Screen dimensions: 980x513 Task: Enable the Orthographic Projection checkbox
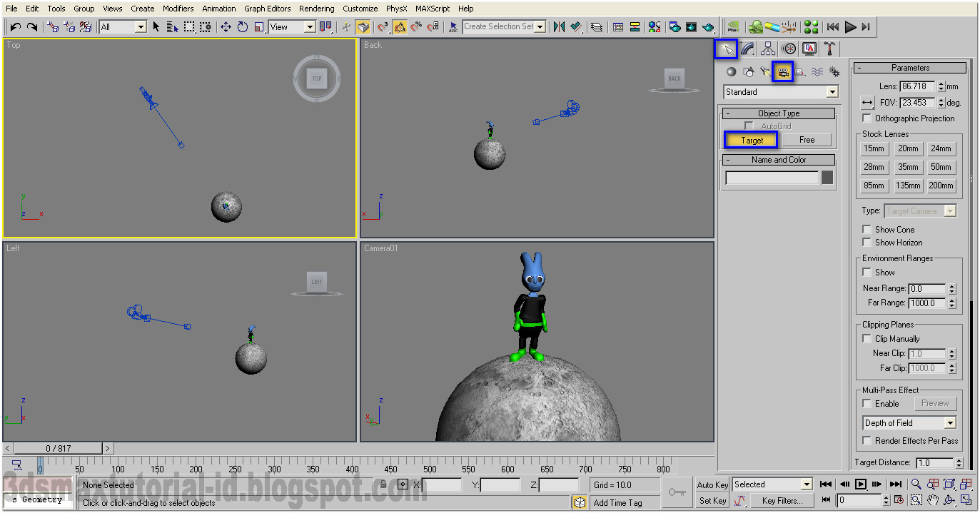pyautogui.click(x=867, y=118)
